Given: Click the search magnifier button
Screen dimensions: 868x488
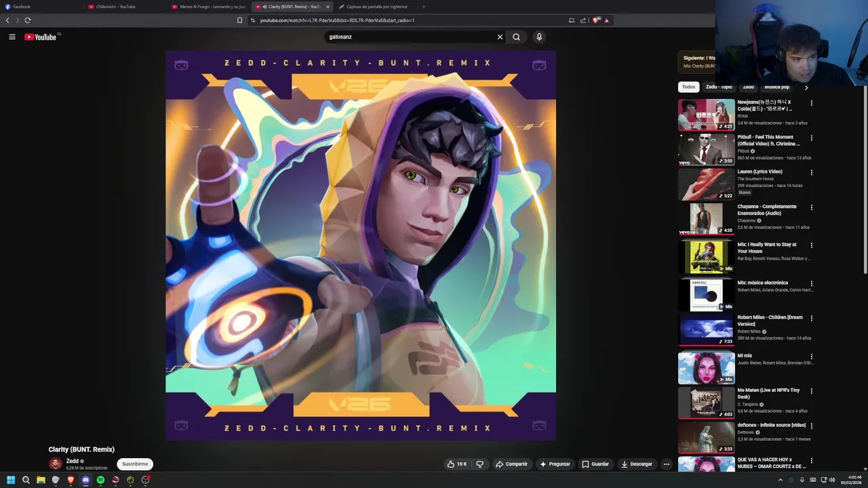Looking at the screenshot, I should pos(517,37).
